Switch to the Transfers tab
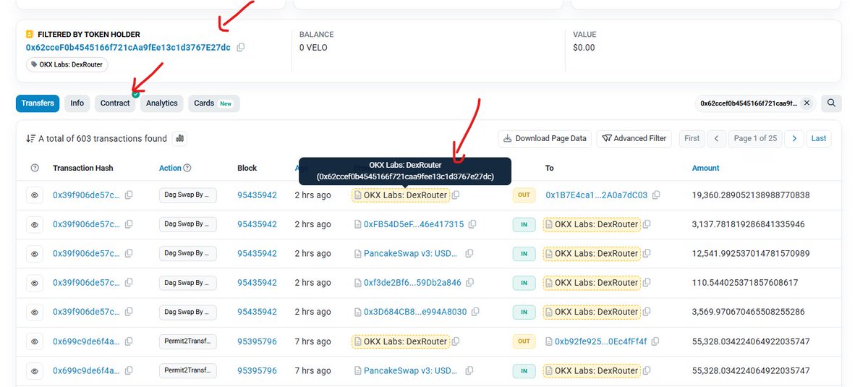868x387 pixels. (38, 103)
